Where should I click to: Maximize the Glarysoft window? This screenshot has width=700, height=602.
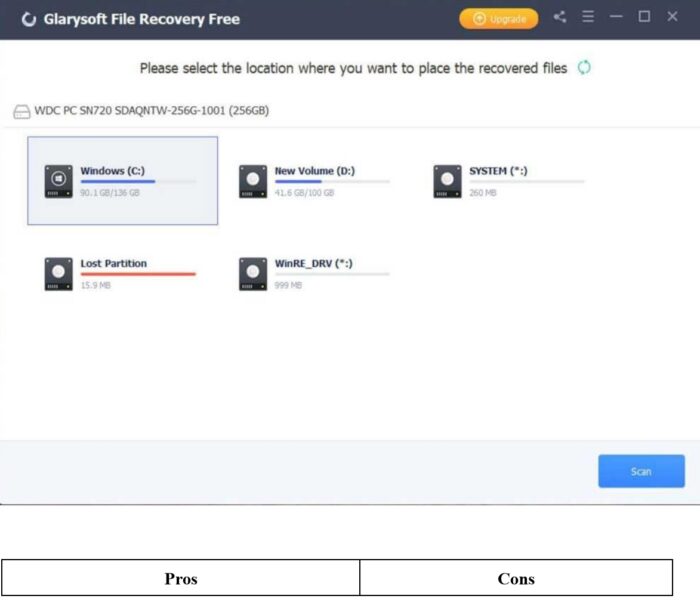point(644,17)
